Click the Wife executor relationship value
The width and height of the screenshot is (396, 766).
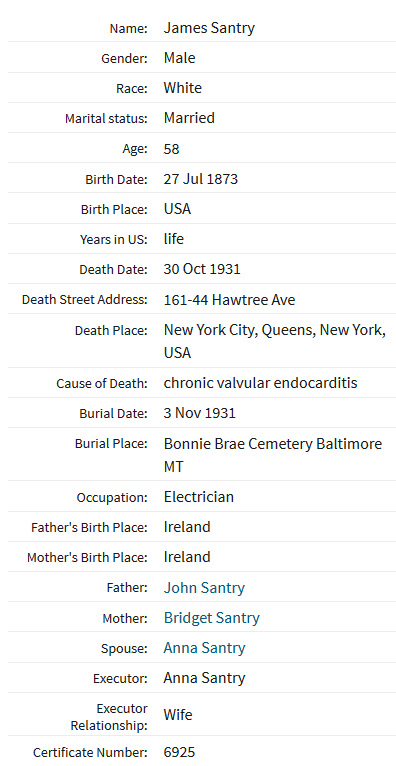(x=178, y=715)
